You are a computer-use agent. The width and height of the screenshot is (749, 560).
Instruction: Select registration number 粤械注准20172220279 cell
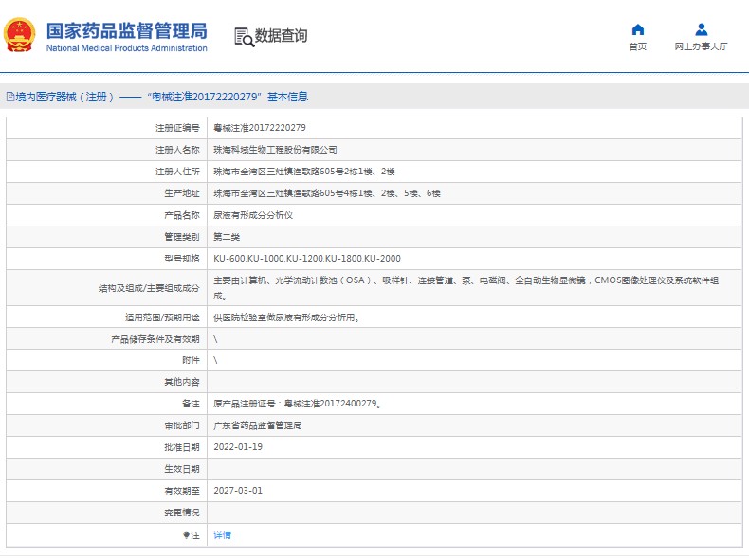click(260, 128)
